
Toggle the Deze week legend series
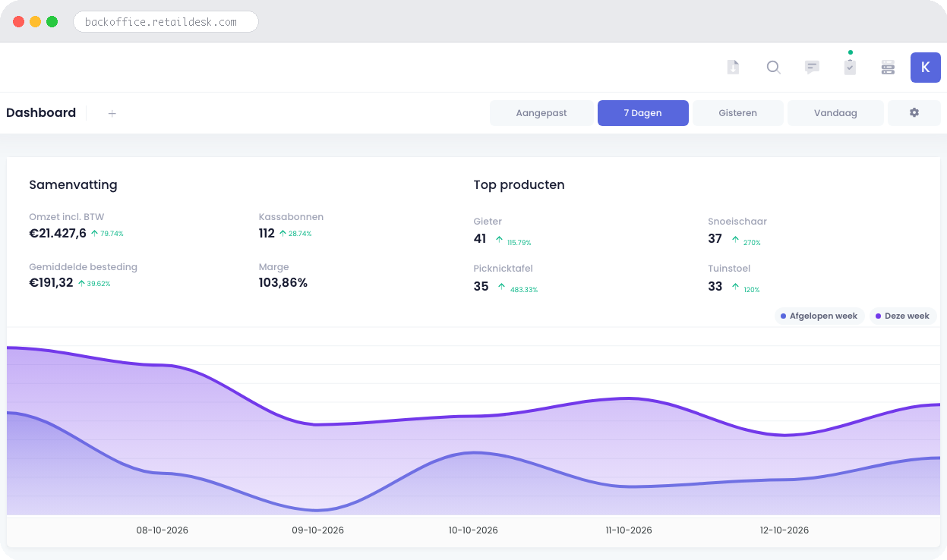(903, 316)
